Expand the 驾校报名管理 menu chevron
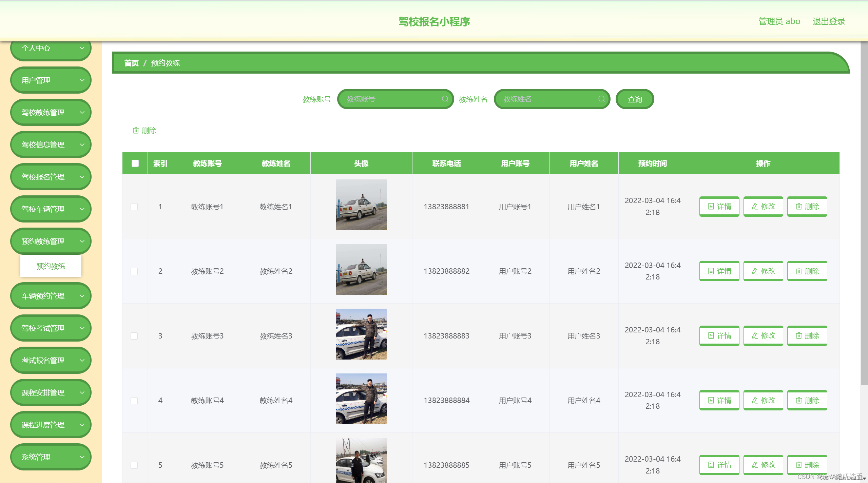 [82, 177]
